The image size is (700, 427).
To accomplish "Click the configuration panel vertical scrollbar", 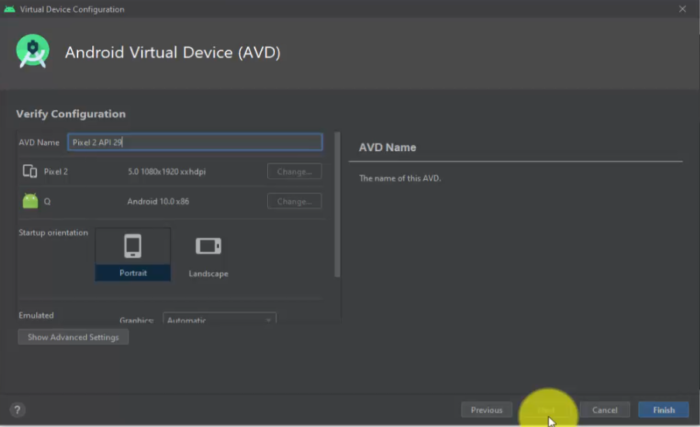I will coord(337,205).
